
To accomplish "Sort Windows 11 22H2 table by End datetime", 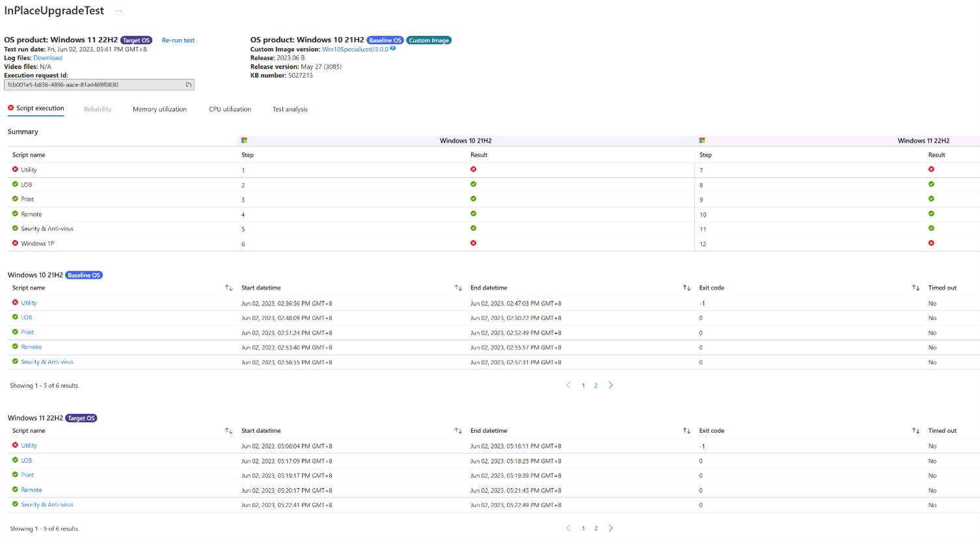I will (x=687, y=431).
